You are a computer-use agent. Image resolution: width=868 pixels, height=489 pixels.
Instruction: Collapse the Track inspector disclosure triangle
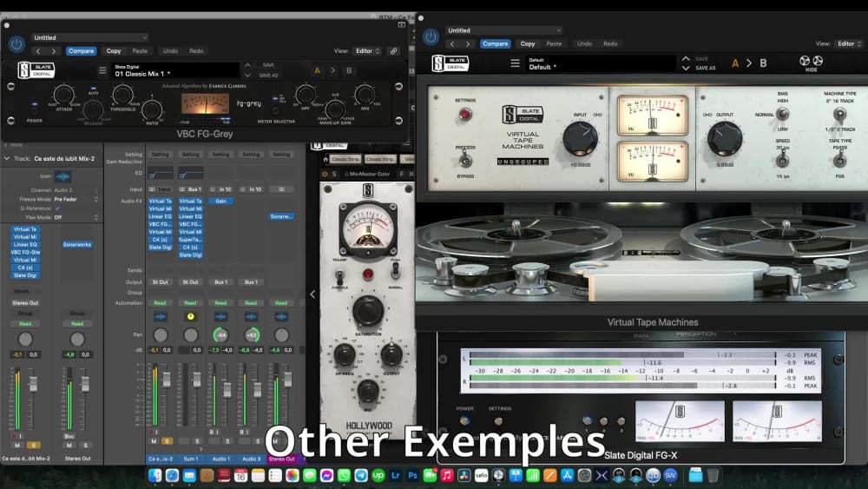(7, 158)
